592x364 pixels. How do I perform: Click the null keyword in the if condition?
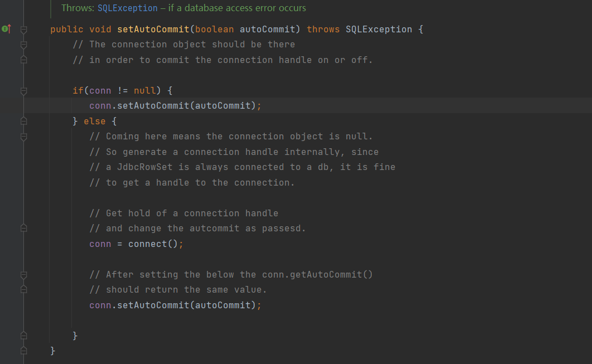pos(144,90)
